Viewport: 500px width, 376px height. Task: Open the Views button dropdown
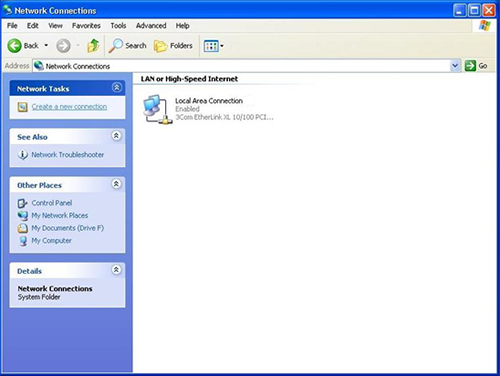213,46
